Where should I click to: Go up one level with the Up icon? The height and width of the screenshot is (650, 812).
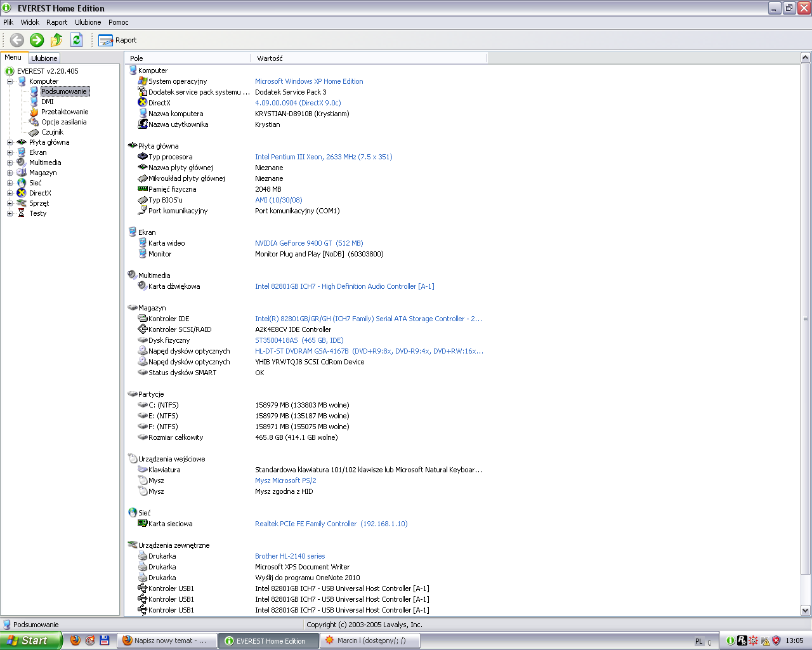[x=56, y=40]
